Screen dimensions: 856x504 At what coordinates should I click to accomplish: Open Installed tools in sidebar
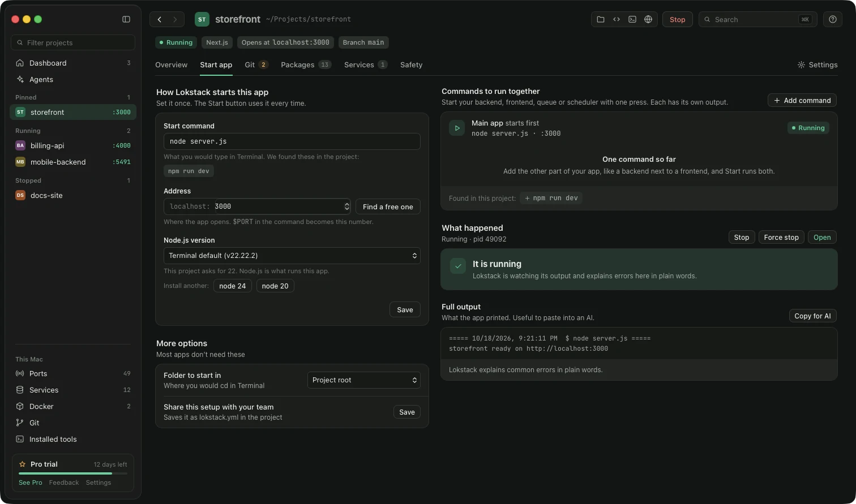click(73, 439)
